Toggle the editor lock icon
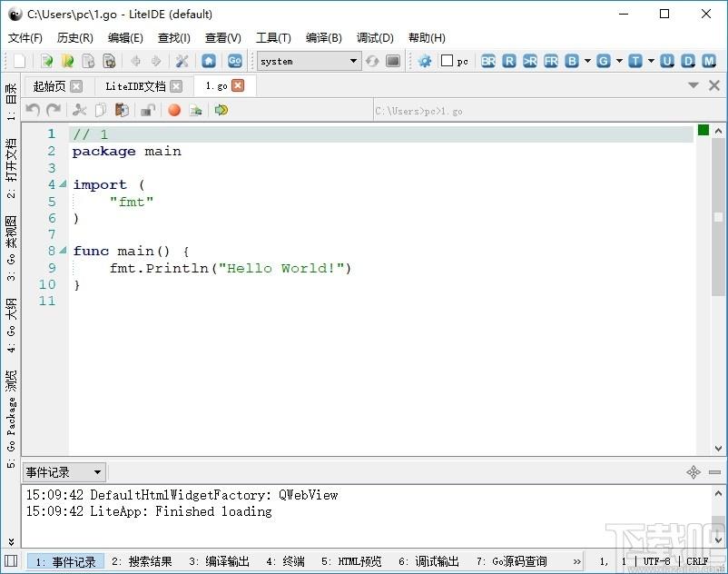Screen dimensions: 728x574 point(148,110)
